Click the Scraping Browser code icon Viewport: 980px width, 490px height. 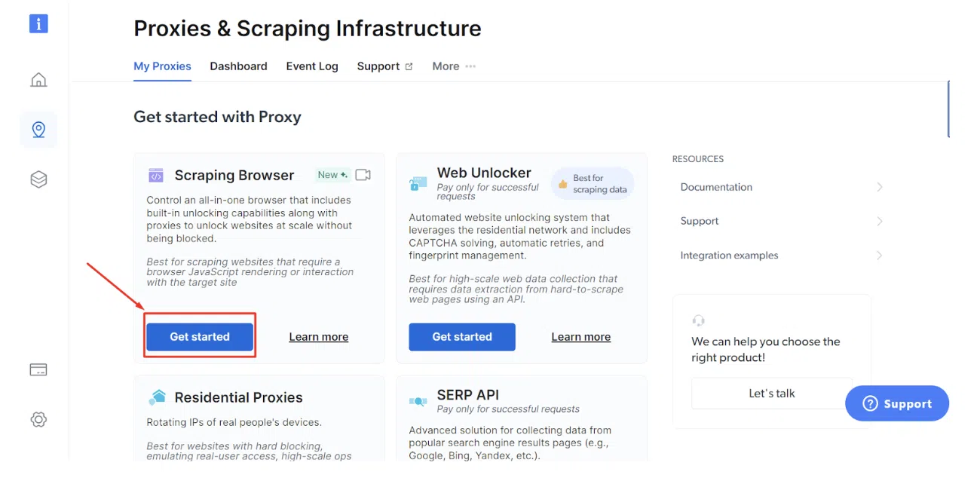(x=156, y=176)
